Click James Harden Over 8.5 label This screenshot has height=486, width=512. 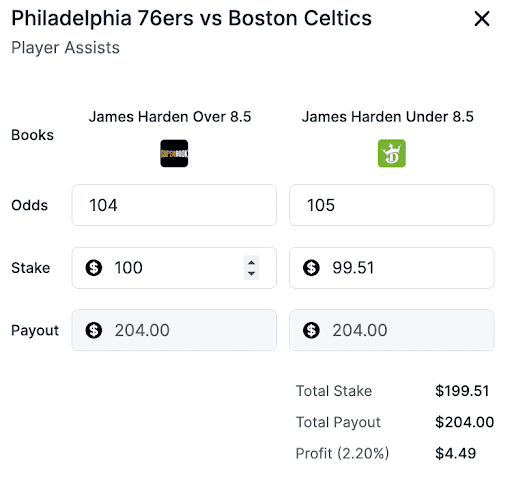click(170, 117)
